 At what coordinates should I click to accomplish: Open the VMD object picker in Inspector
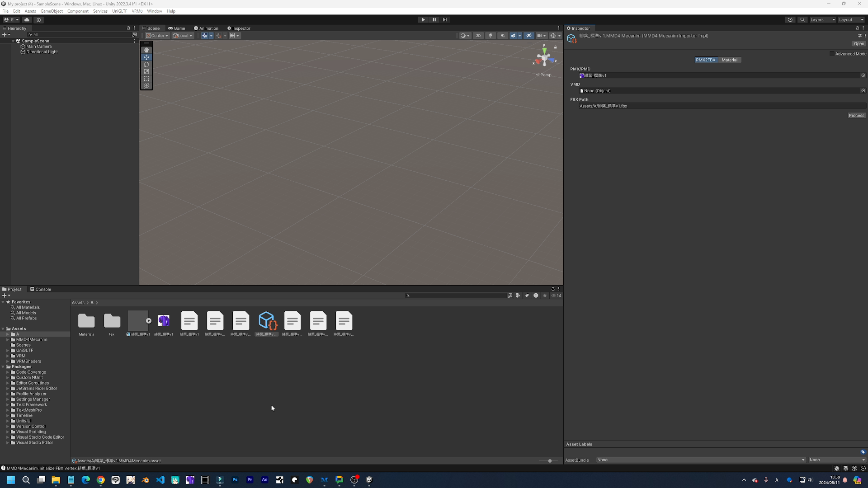(863, 90)
